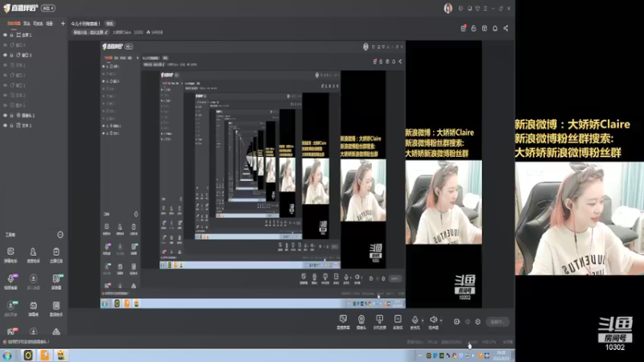This screenshot has width=644, height=362.
Task: Add a phone screen-cast source from bottom toolbar
Action: 379,322
